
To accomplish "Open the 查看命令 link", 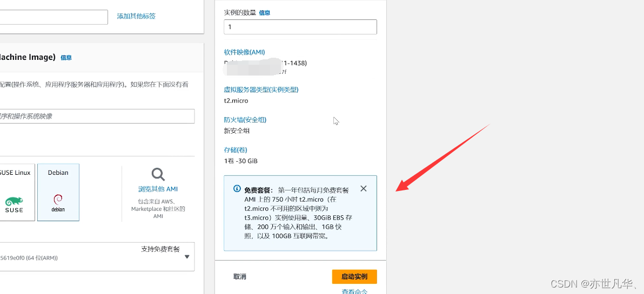I will click(x=354, y=291).
